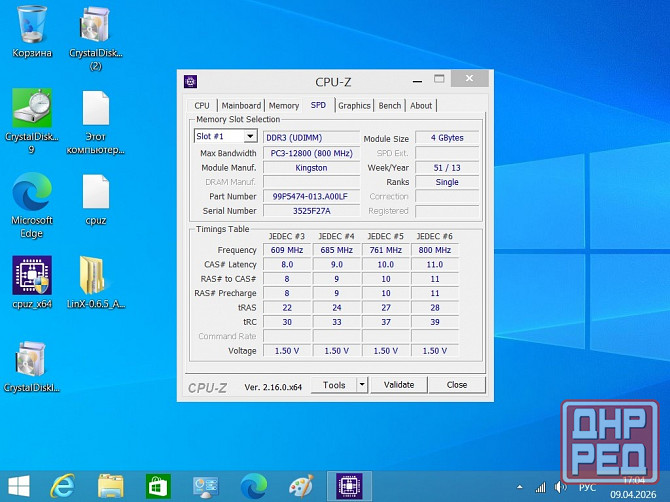Screen dimensions: 670x502
Task: Click the 800 MHz frequency cell
Action: [x=435, y=250]
